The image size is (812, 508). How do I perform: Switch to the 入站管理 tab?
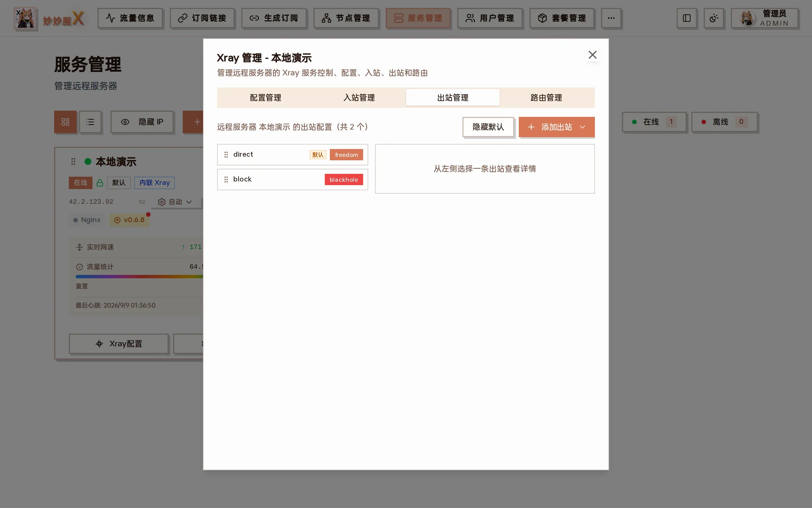[x=359, y=97]
